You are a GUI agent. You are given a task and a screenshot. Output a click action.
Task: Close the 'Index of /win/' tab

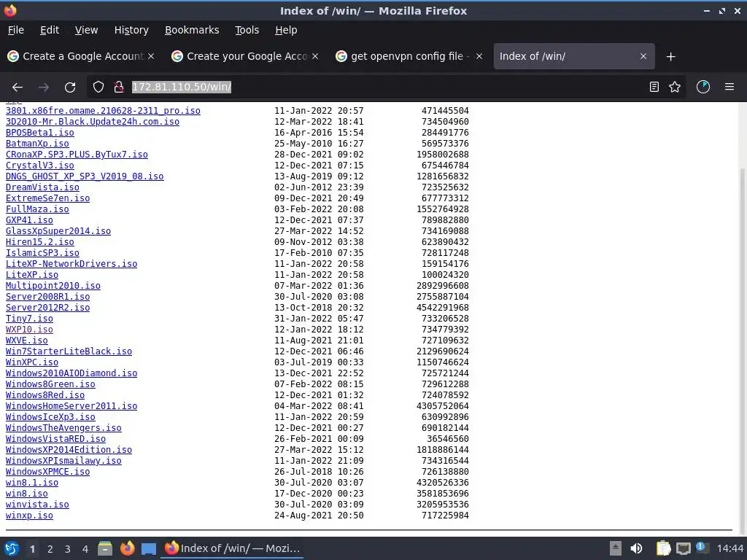click(643, 56)
